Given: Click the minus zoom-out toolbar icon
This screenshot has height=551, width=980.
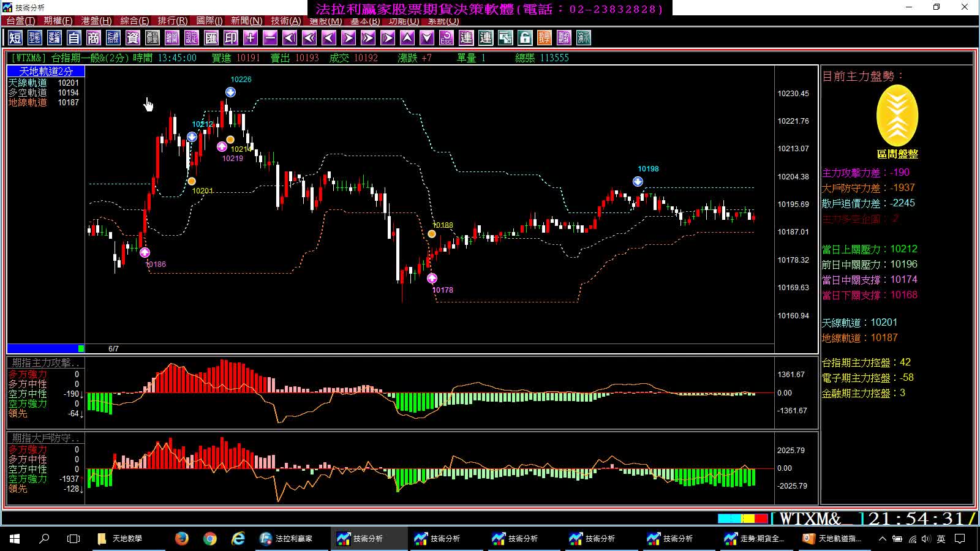Looking at the screenshot, I should [270, 38].
